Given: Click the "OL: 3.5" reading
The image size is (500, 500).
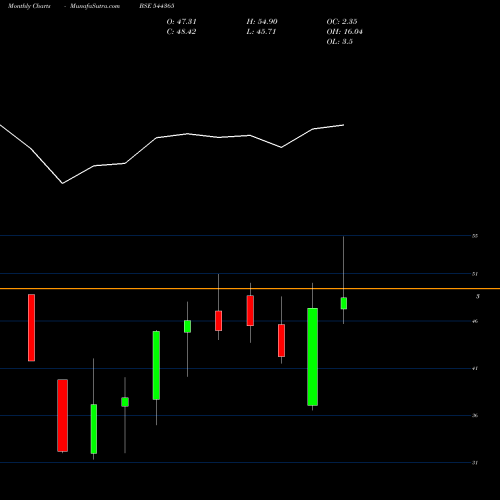Looking at the screenshot, I should 339,42.
